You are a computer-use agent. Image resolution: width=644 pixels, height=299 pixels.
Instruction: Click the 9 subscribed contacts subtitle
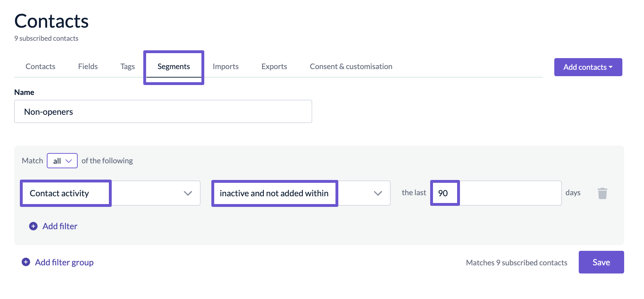click(46, 38)
